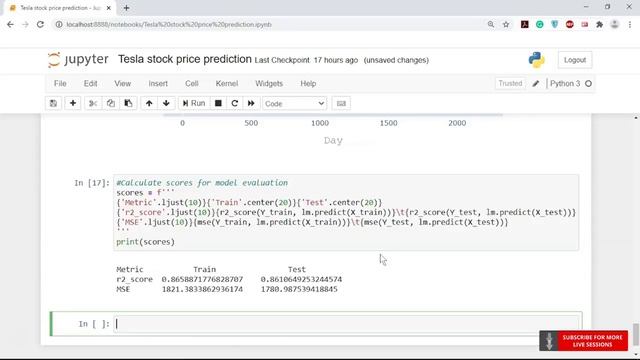Open the Grammarly extension icon

(540, 24)
